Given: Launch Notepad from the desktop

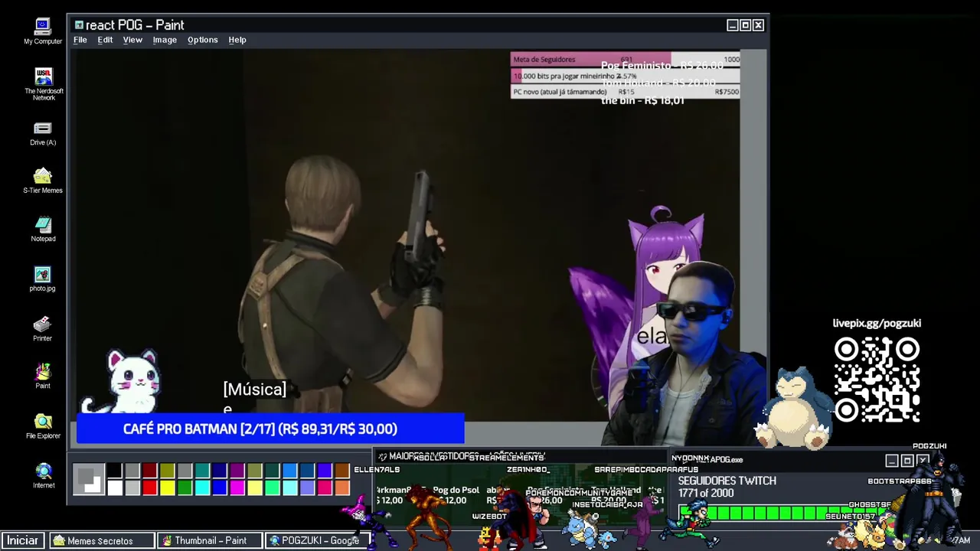Looking at the screenshot, I should point(43,229).
